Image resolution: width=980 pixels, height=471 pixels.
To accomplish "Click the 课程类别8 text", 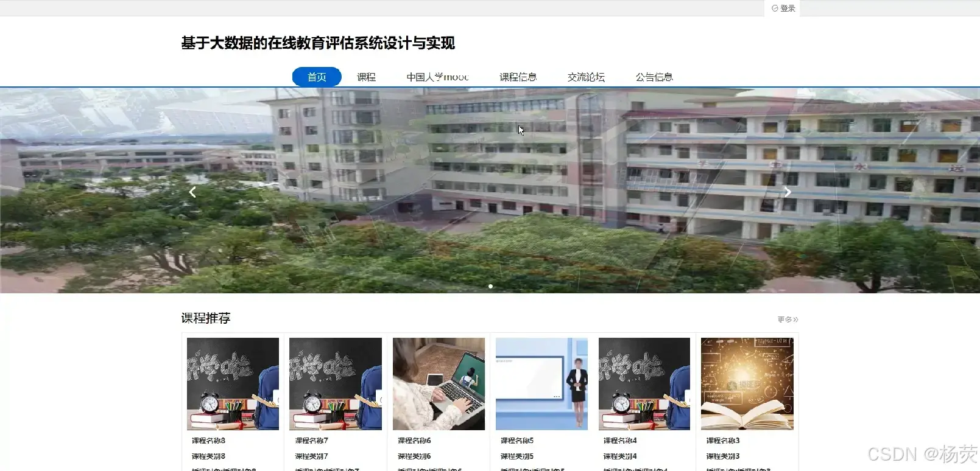I will tap(208, 456).
